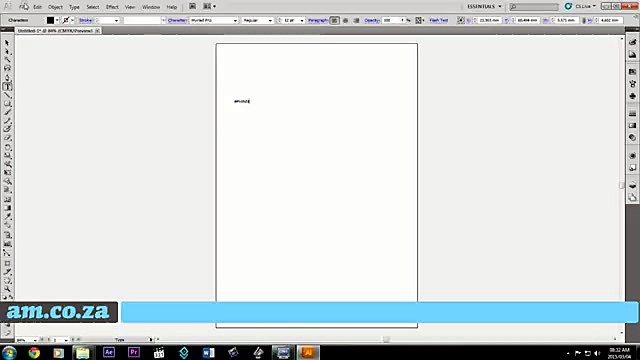Click the Flash Text link
Screen dimensions: 640x360
(439, 20)
